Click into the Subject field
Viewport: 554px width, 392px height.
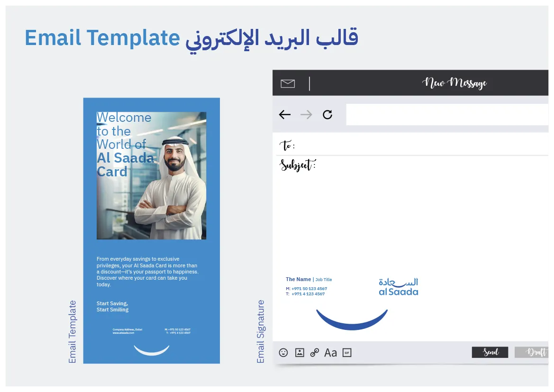click(427, 165)
